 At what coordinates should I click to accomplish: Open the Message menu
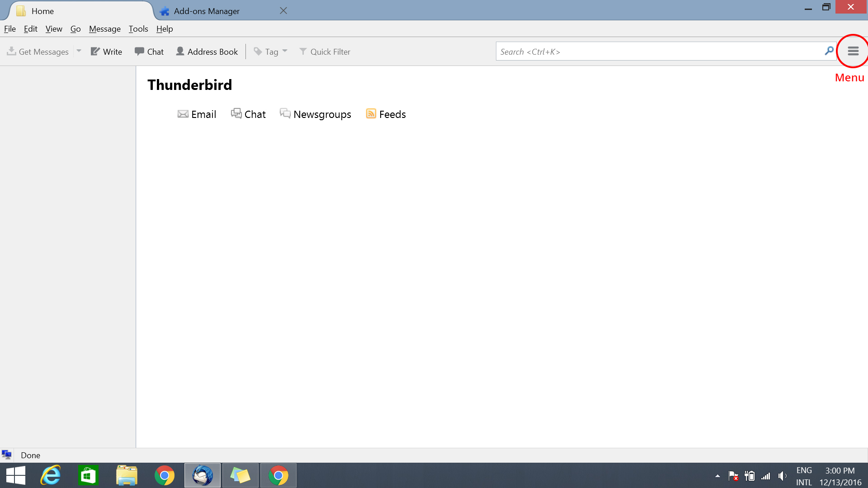(105, 29)
